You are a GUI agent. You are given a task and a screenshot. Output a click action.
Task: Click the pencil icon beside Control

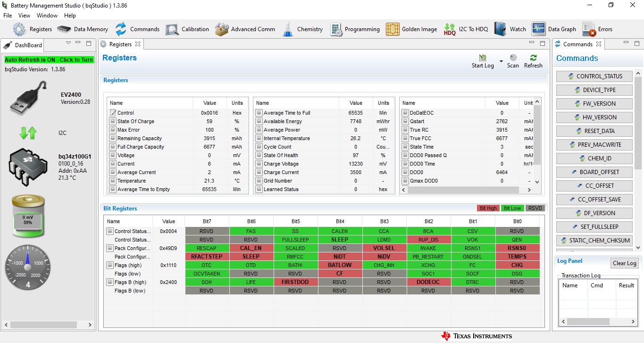[113, 113]
